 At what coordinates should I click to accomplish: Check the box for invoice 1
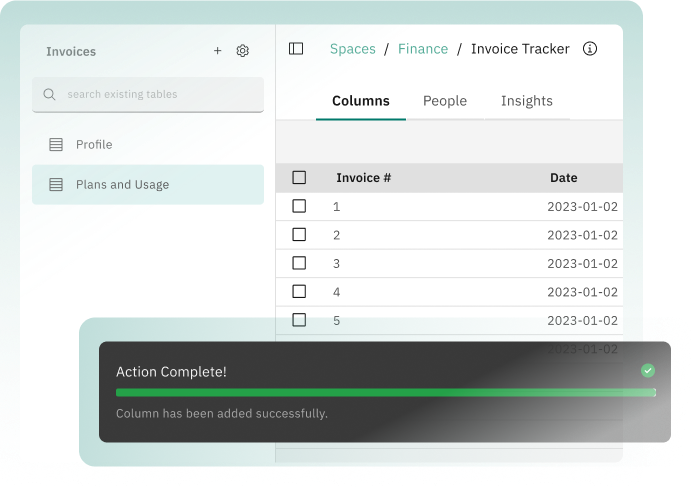pyautogui.click(x=299, y=206)
